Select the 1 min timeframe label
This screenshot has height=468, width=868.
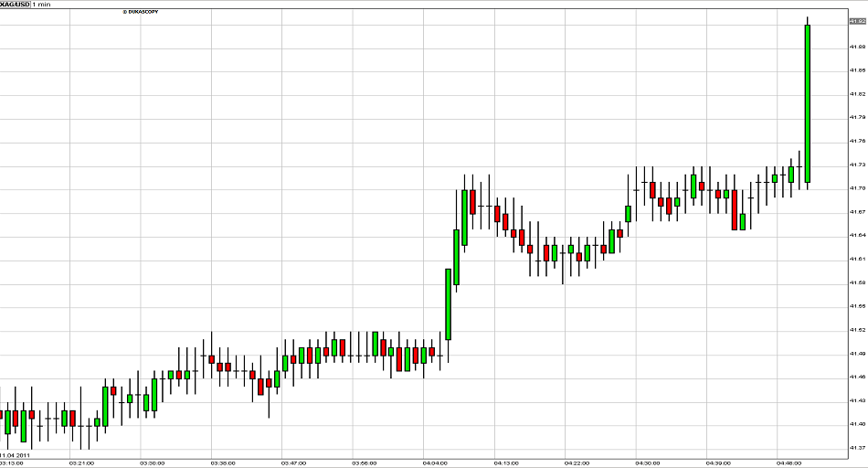coord(42,5)
